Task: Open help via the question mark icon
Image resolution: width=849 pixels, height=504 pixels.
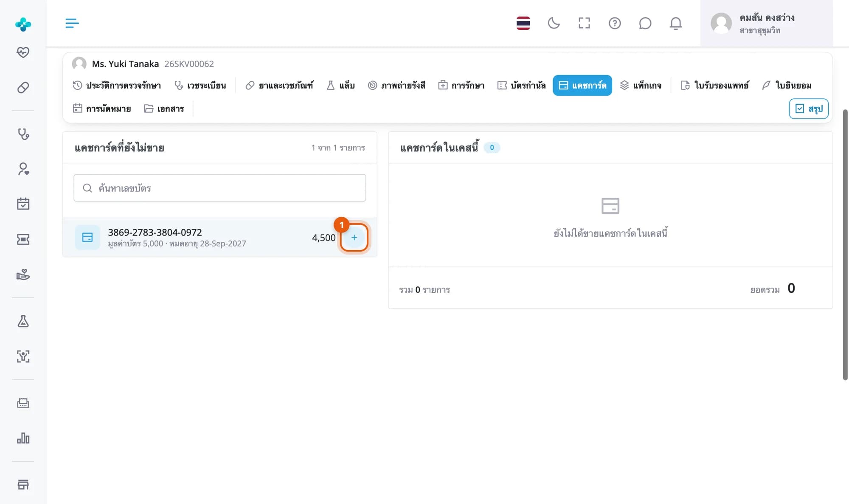Action: click(615, 23)
